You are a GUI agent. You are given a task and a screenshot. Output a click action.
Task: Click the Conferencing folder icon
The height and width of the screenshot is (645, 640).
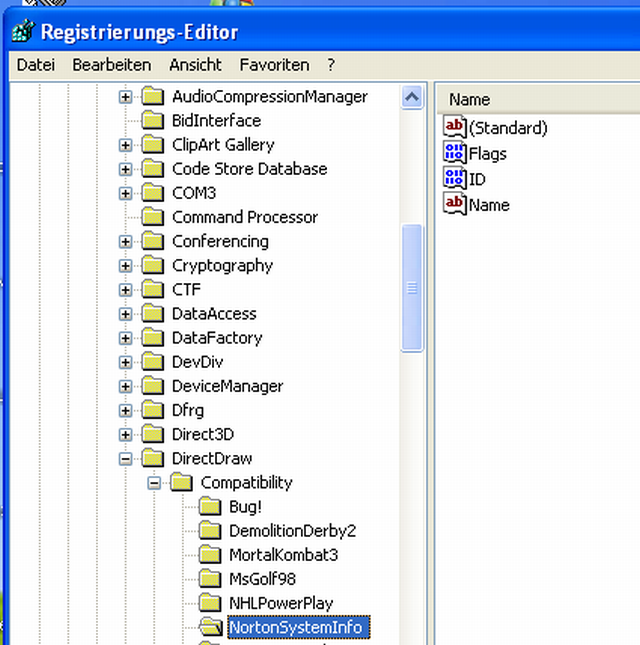click(153, 241)
